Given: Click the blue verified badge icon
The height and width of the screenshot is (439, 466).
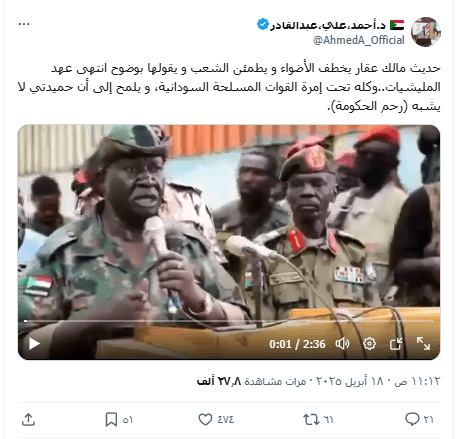Looking at the screenshot, I should pos(263,24).
